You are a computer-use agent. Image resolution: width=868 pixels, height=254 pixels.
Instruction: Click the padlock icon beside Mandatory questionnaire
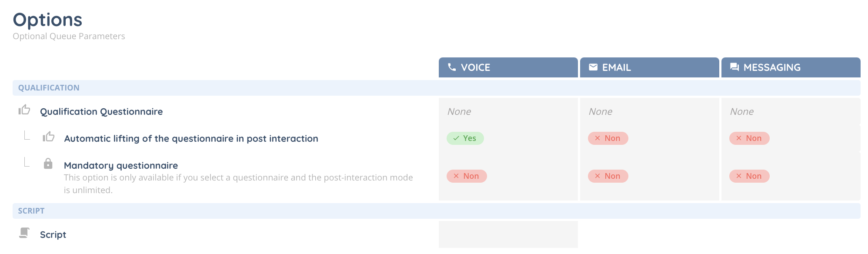[x=48, y=164]
